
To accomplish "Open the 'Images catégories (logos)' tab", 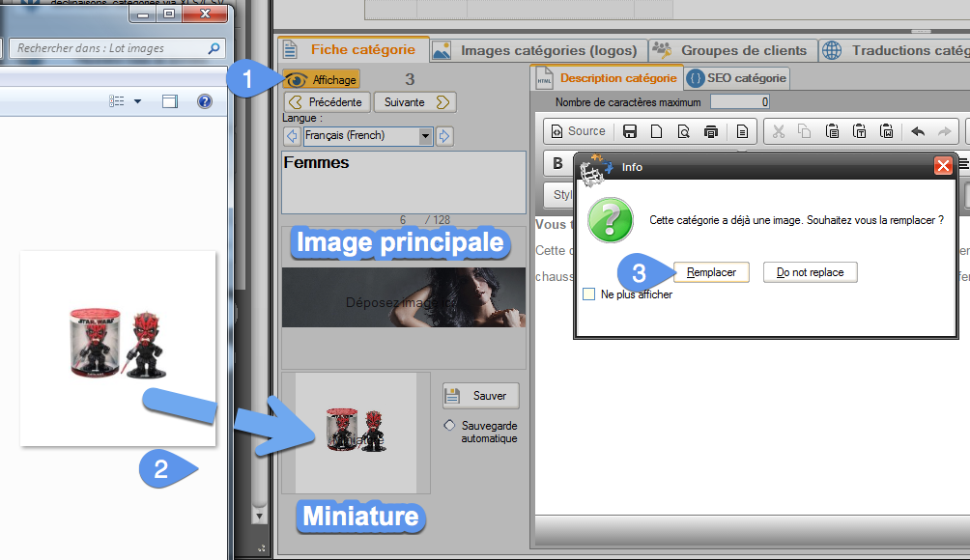I will click(x=537, y=50).
